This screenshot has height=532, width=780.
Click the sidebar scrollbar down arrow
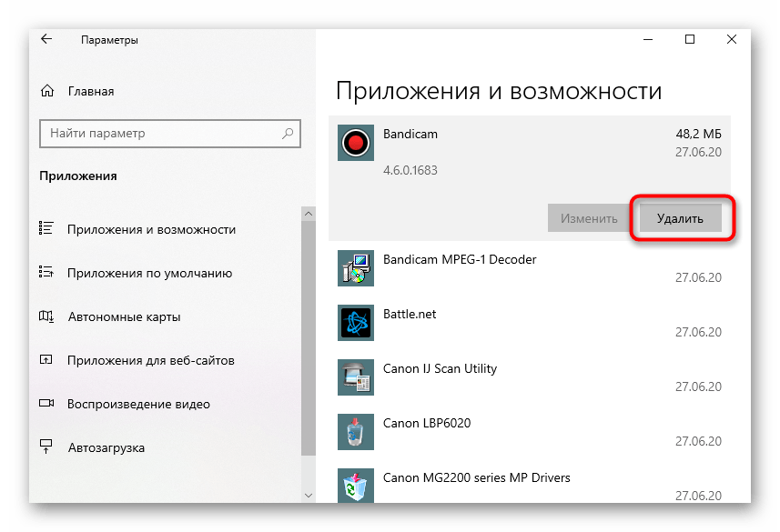(x=309, y=496)
